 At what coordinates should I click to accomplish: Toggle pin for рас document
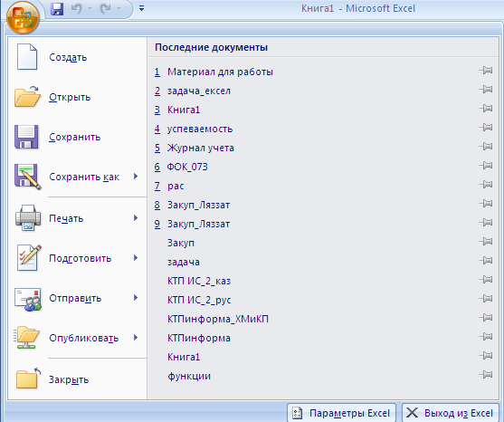[x=486, y=185]
